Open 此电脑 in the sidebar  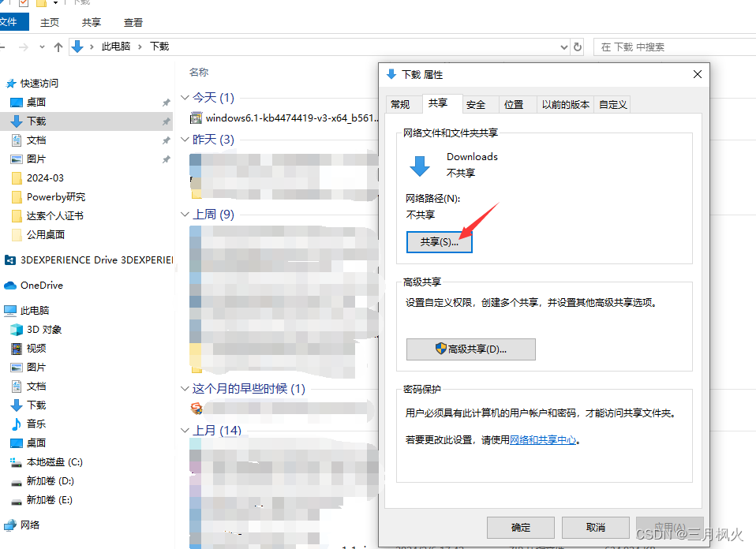coord(35,309)
